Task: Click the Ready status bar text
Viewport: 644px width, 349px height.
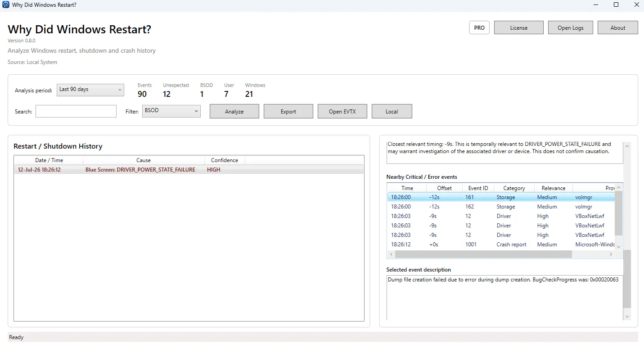Action: (x=16, y=337)
